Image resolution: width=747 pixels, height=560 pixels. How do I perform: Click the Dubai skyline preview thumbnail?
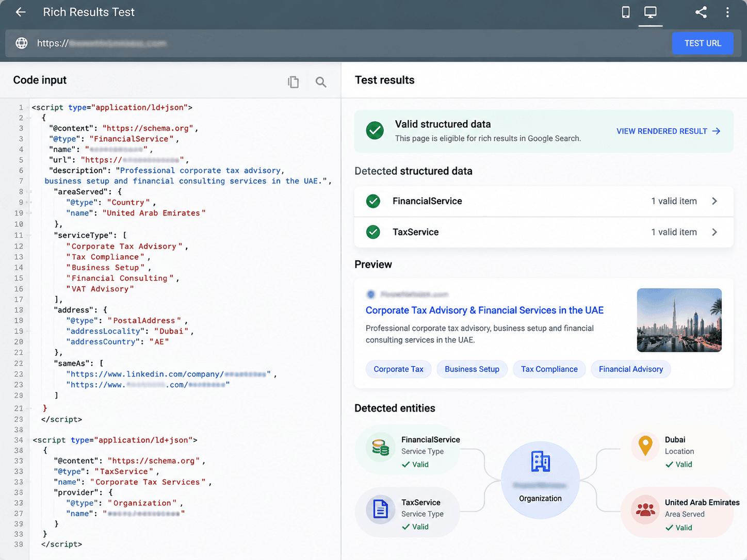point(679,320)
